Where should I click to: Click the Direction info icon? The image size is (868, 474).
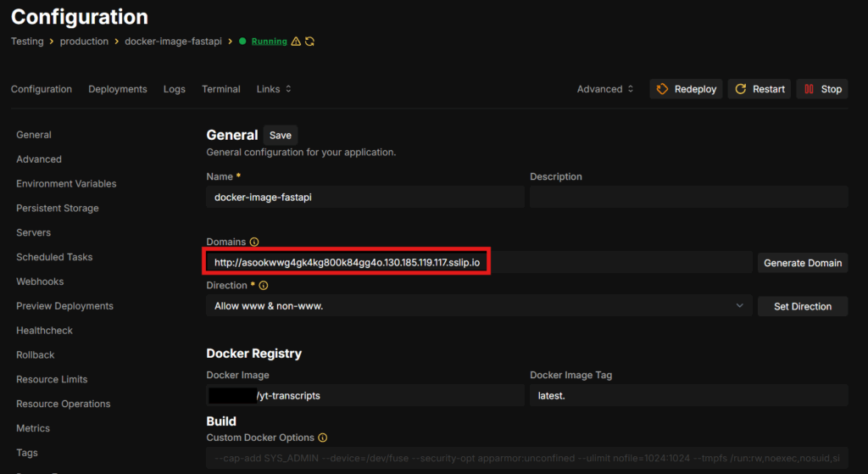[264, 286]
